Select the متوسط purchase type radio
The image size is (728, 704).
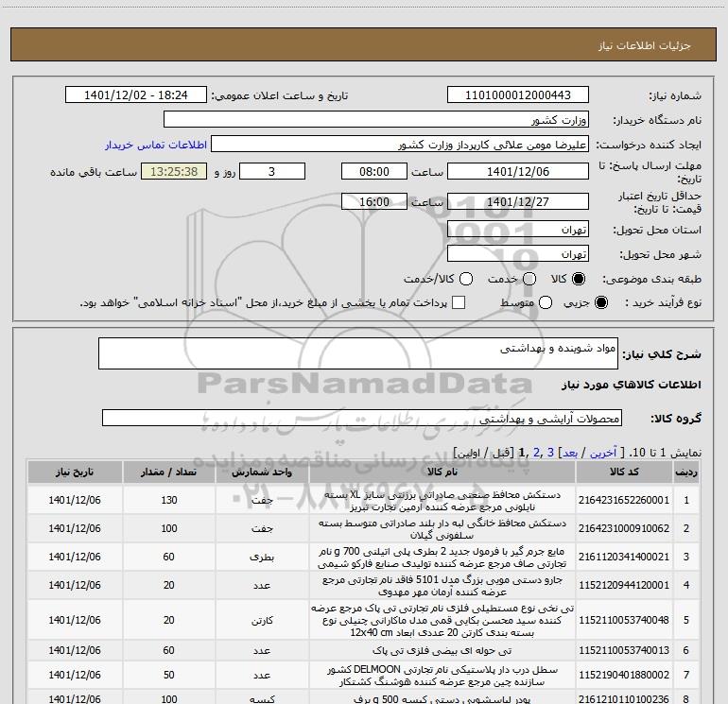tap(546, 302)
